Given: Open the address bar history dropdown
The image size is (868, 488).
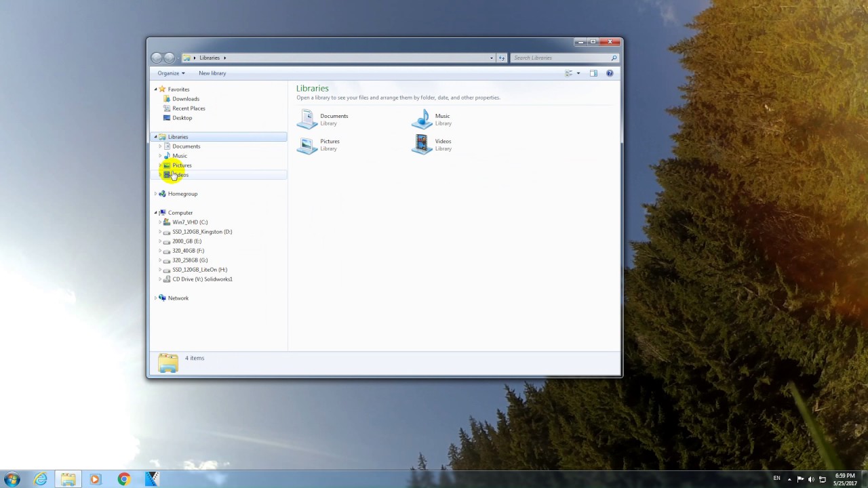Looking at the screenshot, I should pyautogui.click(x=491, y=58).
